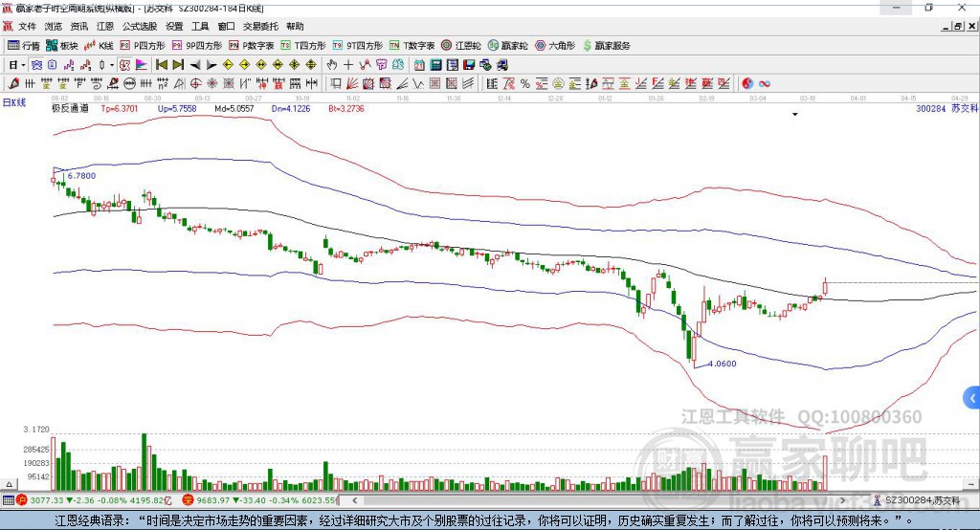Open the 六角形 hexagon tool

555,46
